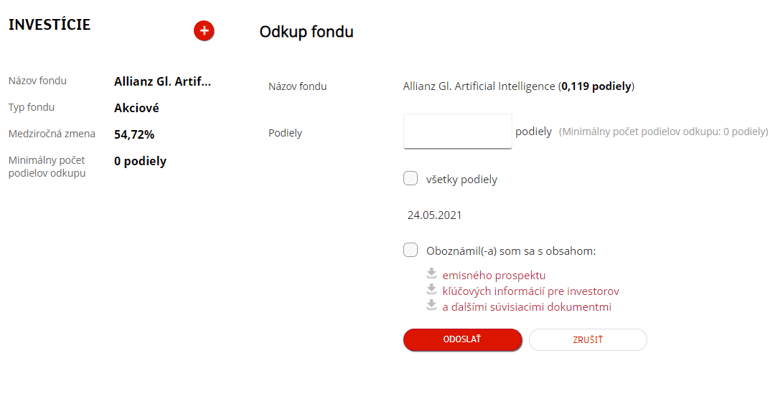Cancel using the ZRUŠIŤ button
Screen dimensions: 783x396
point(588,340)
